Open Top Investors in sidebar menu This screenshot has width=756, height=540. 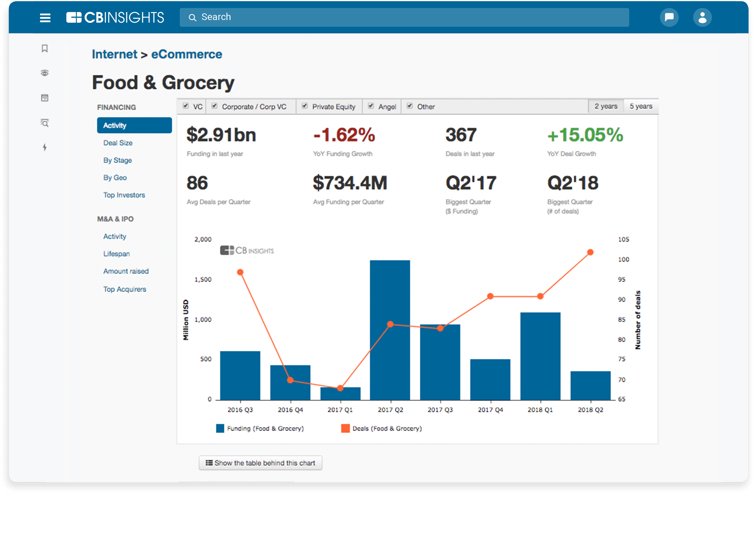pyautogui.click(x=124, y=195)
